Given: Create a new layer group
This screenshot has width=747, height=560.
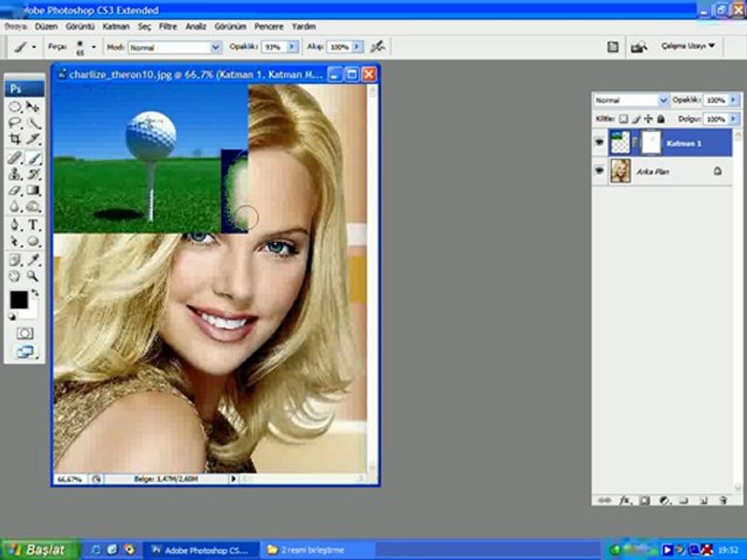Looking at the screenshot, I should point(684,500).
